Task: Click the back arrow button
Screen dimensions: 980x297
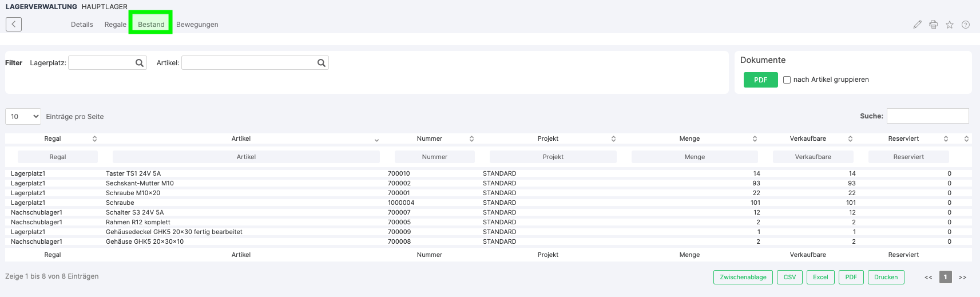Action: (14, 24)
